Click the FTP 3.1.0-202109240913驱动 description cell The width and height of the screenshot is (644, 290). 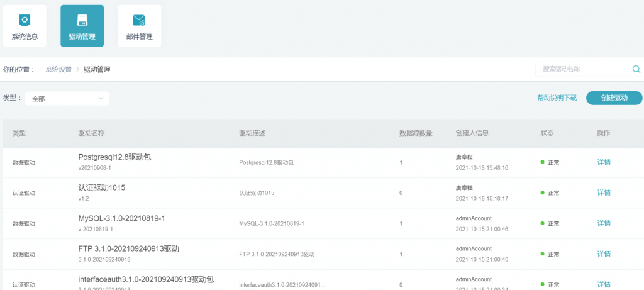(x=277, y=254)
